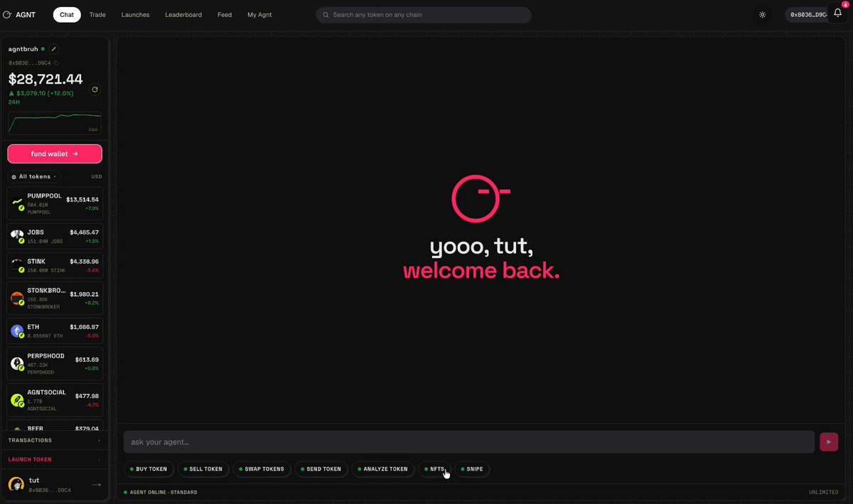
Task: Expand the Launch Token section
Action: click(55, 459)
